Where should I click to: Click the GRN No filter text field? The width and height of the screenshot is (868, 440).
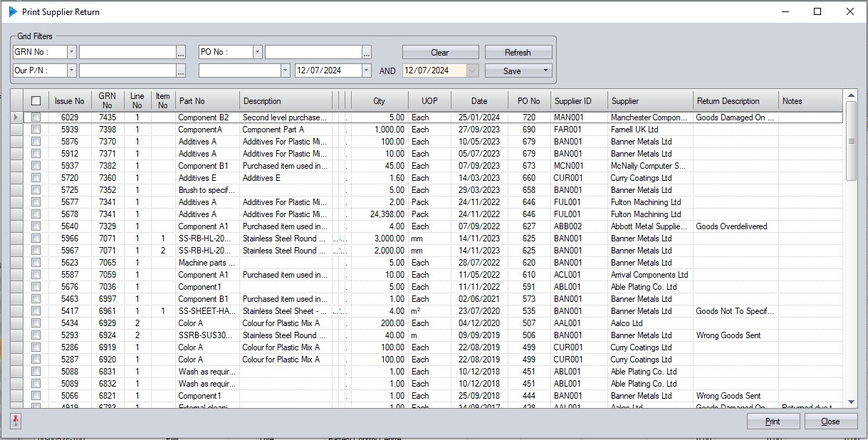pos(127,52)
